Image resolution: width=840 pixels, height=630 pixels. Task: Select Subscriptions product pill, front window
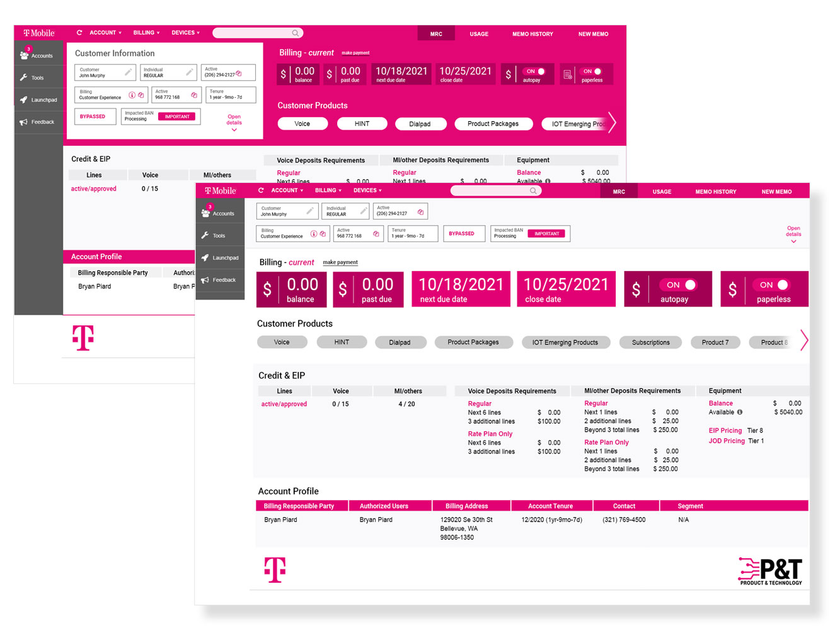coord(651,342)
